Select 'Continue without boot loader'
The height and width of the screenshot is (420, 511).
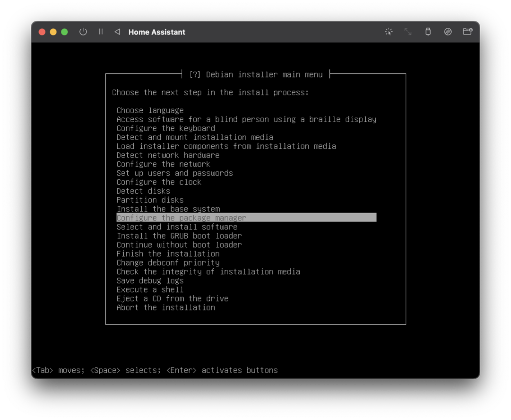(179, 245)
